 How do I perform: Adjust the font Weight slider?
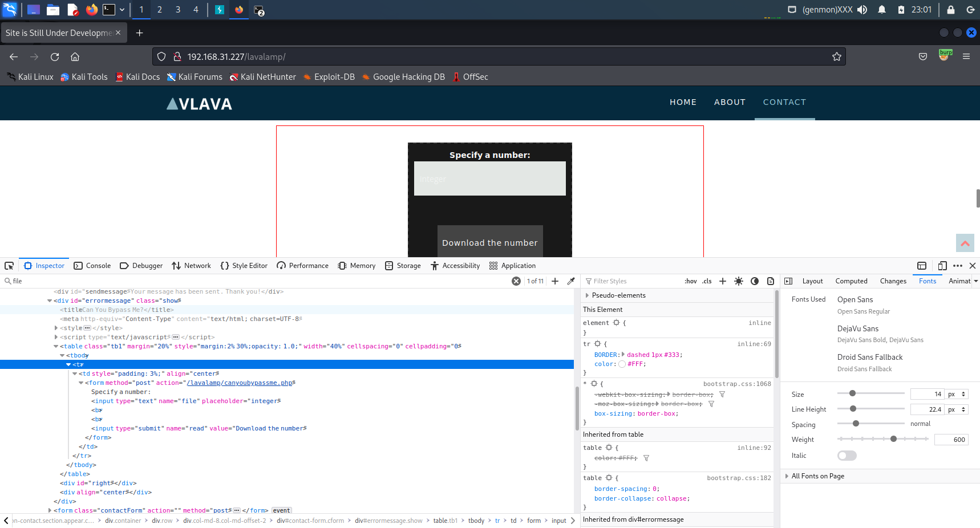[883, 439]
